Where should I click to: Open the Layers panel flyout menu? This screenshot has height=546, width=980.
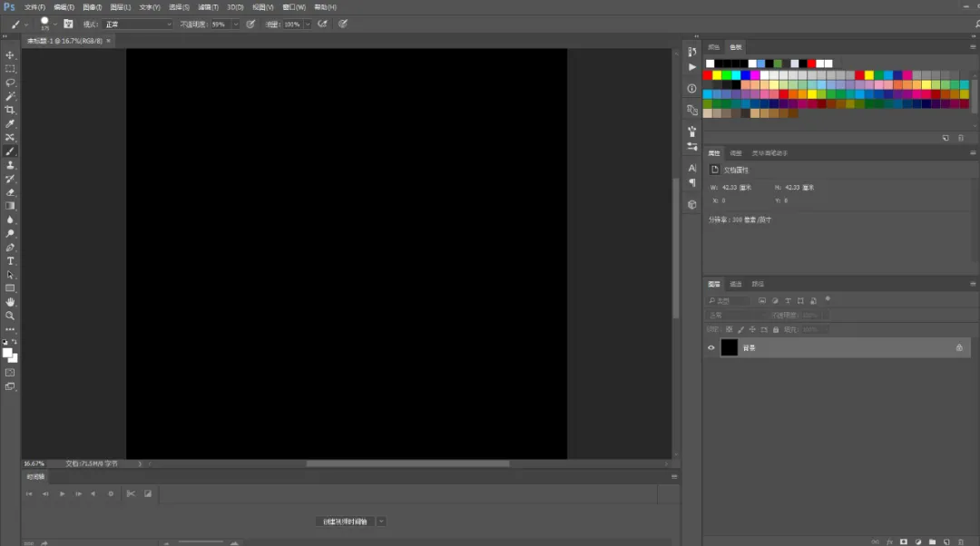tap(973, 284)
